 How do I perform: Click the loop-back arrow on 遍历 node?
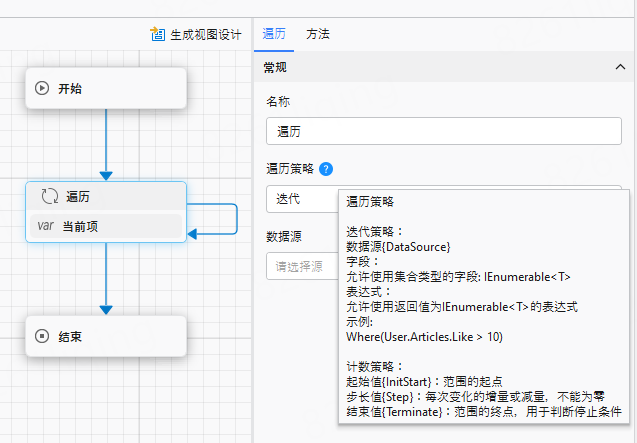pyautogui.click(x=236, y=218)
